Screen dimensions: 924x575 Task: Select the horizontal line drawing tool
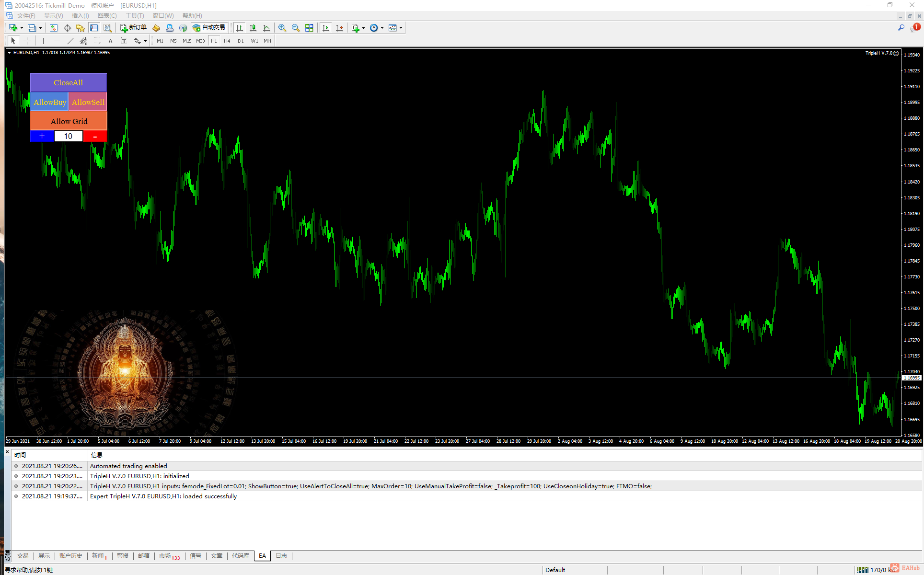[57, 41]
